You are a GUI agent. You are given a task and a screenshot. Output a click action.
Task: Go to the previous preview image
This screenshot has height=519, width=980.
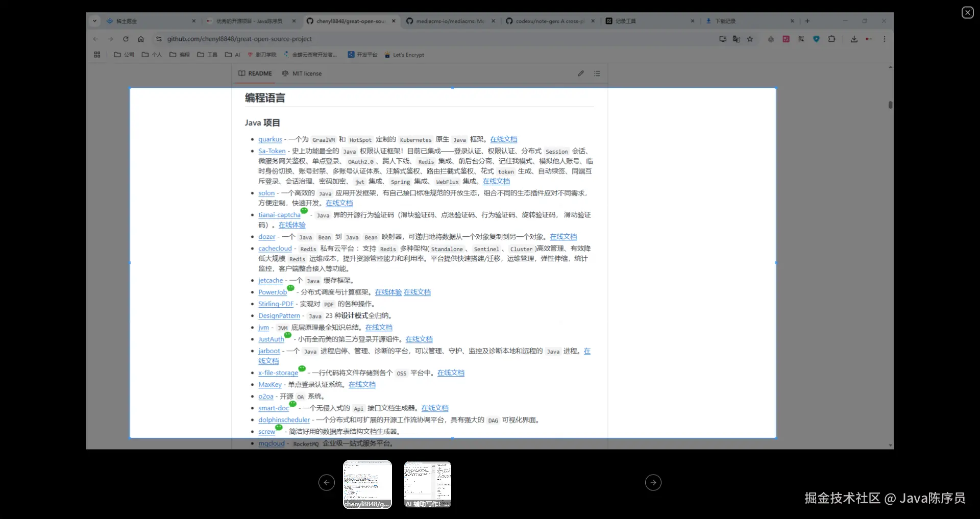point(327,482)
